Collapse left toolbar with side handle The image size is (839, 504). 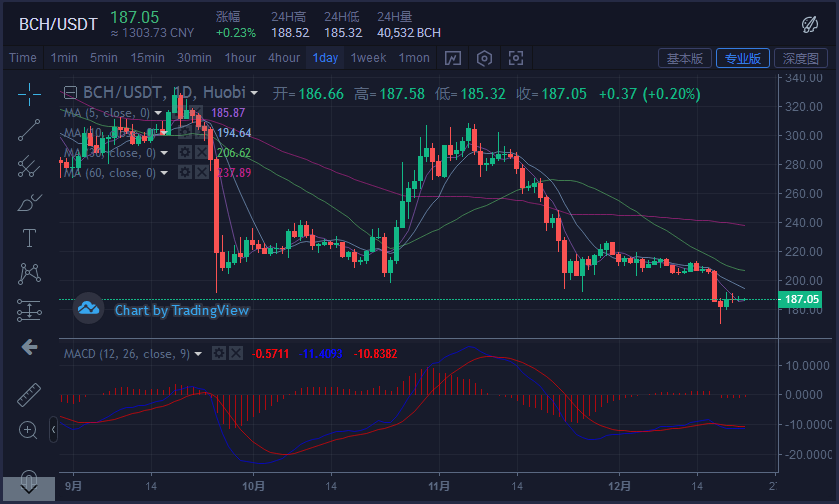tap(54, 430)
